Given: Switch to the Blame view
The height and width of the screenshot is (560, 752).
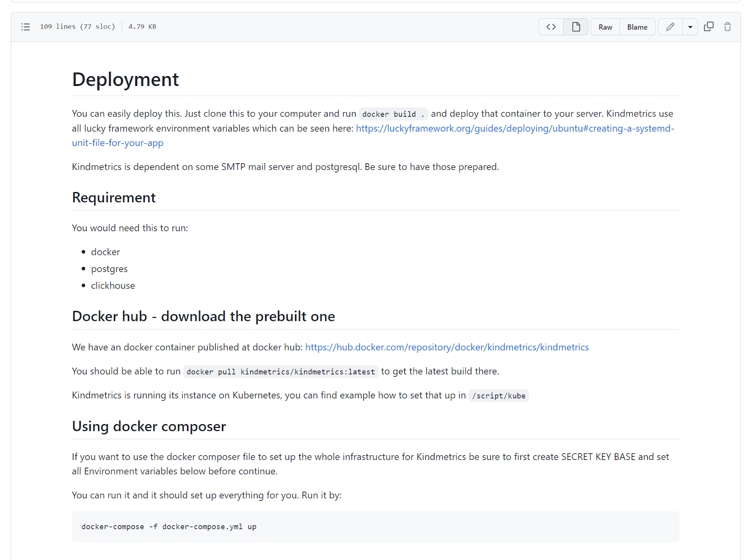Looking at the screenshot, I should (637, 27).
